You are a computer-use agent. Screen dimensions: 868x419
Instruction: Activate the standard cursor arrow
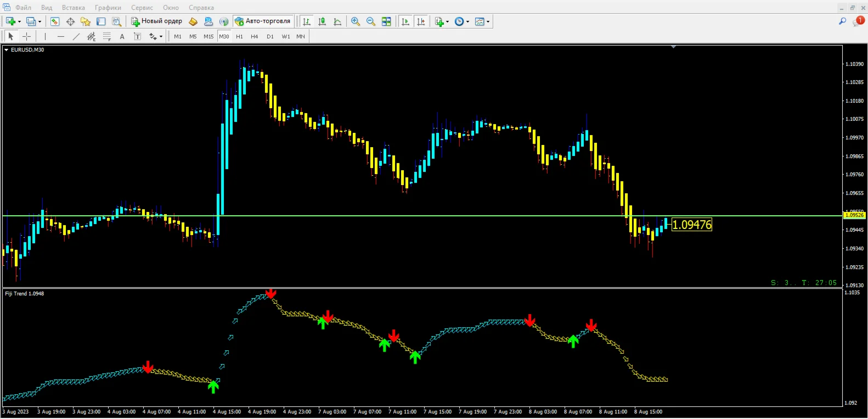coord(10,36)
